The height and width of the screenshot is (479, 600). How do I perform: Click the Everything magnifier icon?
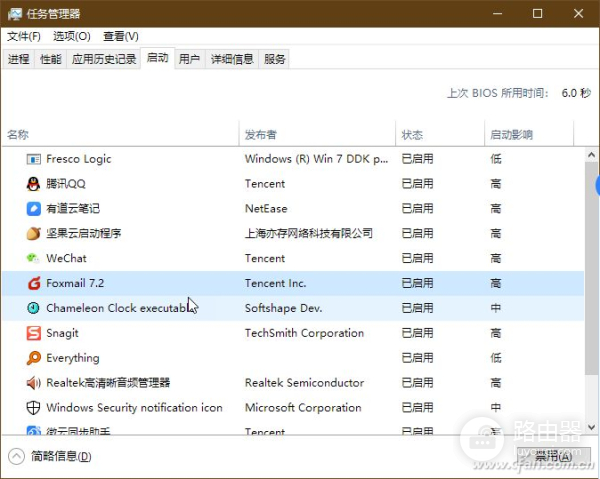[x=34, y=358]
